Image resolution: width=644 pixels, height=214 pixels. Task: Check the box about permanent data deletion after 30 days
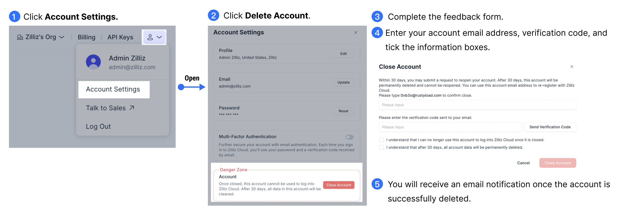pos(382,147)
